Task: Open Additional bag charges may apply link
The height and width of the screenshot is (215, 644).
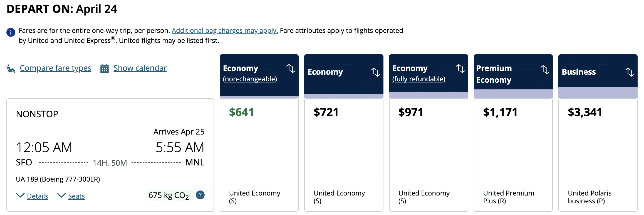Action: (x=225, y=31)
